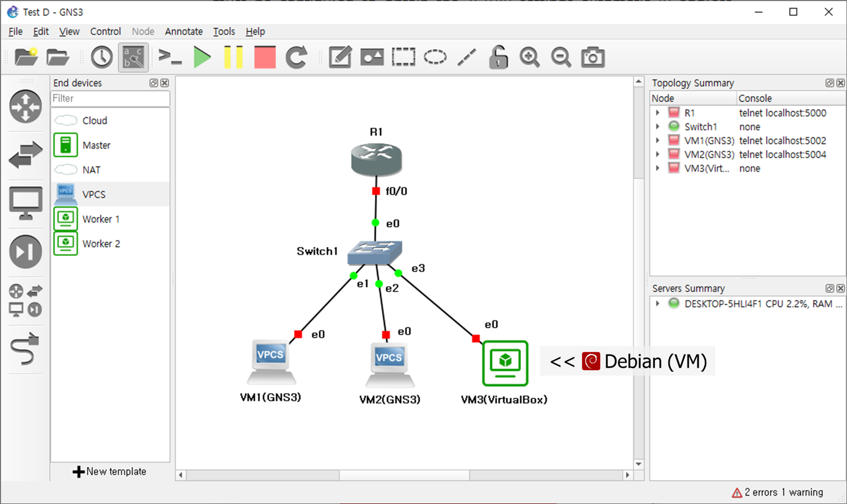The width and height of the screenshot is (847, 504).
Task: Toggle the lock items padlock icon
Action: click(x=498, y=57)
